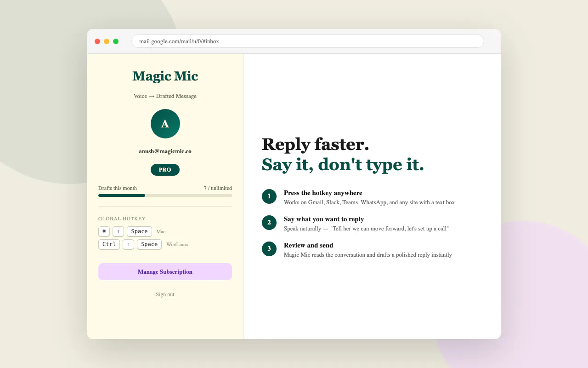Image resolution: width=588 pixels, height=368 pixels.
Task: Click the "Works on Gmail, Slack, Teams" description
Action: (369, 202)
